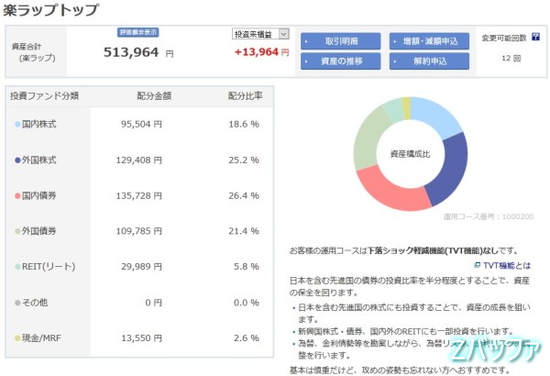Screen dimensions: 550x376
Task: Select the mint REIT chart segment
Action: coord(394,110)
